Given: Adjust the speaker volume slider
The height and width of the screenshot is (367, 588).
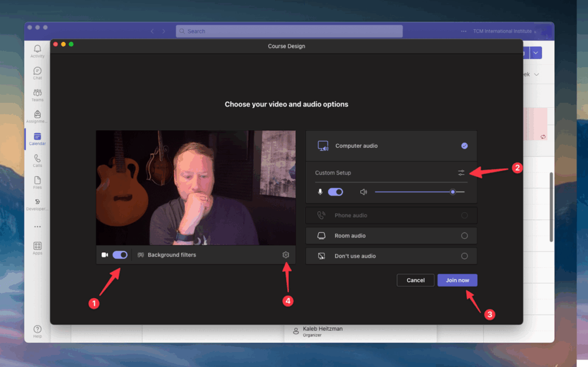Looking at the screenshot, I should (x=452, y=192).
